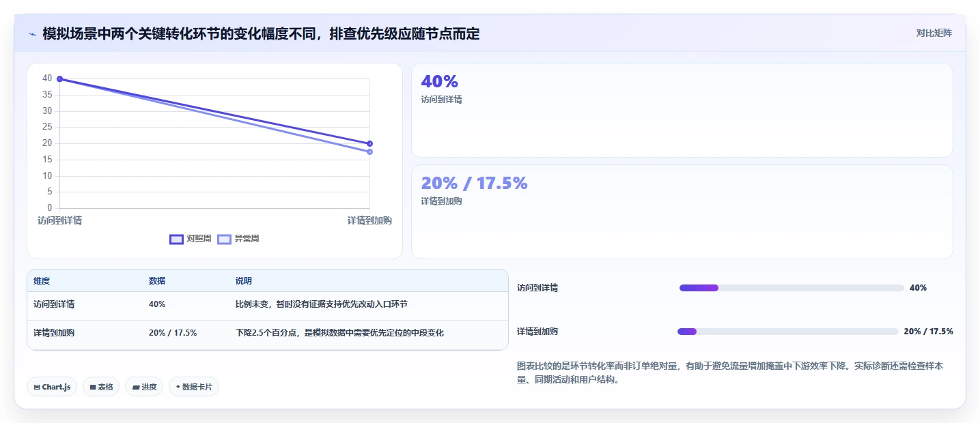Screen dimensions: 980x423
Task: Click the 对照周 legend color box
Action: tap(176, 239)
